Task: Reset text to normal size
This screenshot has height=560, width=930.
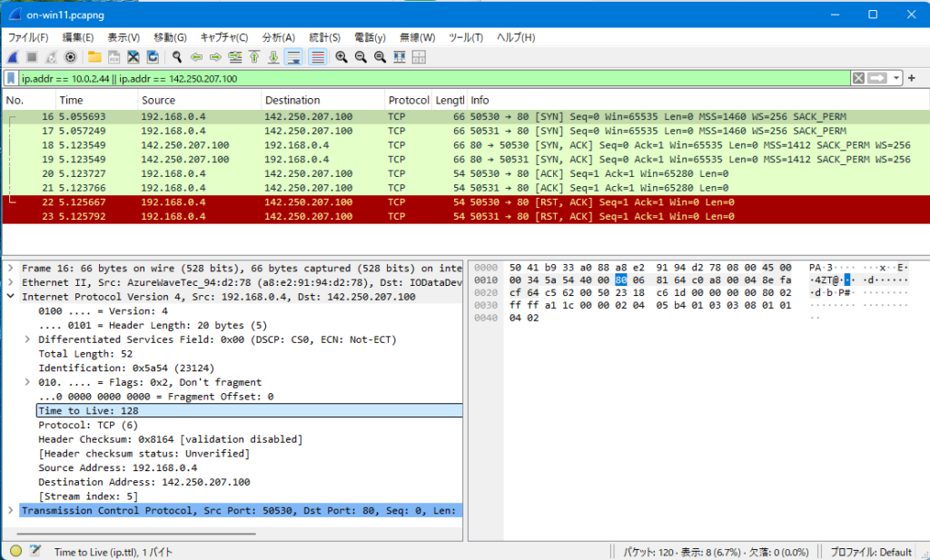Action: pos(381,57)
